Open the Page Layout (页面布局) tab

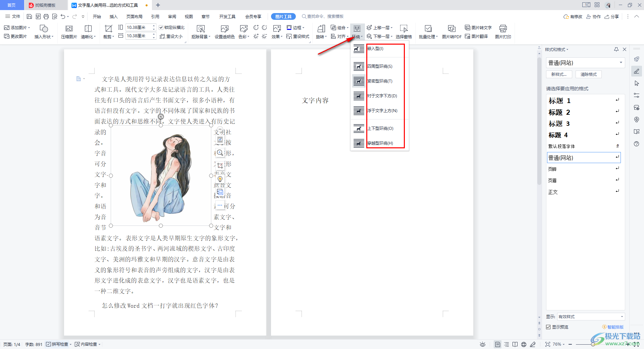pyautogui.click(x=135, y=16)
